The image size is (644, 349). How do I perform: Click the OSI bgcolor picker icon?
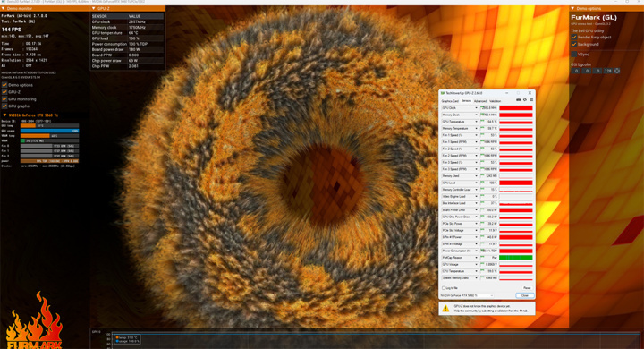point(617,71)
